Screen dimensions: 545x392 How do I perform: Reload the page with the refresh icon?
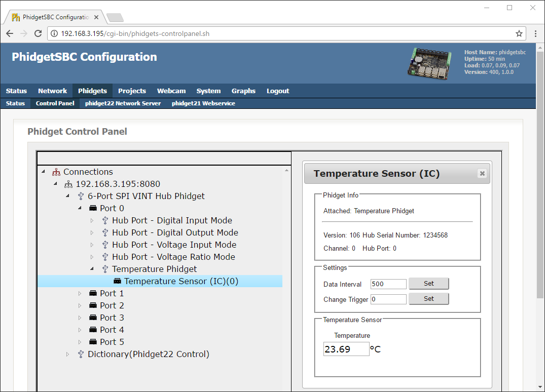point(38,33)
